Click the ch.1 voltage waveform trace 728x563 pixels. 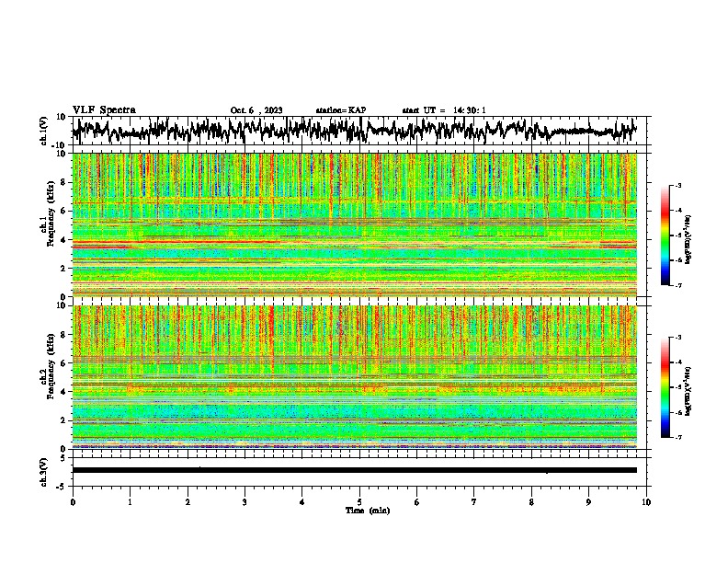355,131
